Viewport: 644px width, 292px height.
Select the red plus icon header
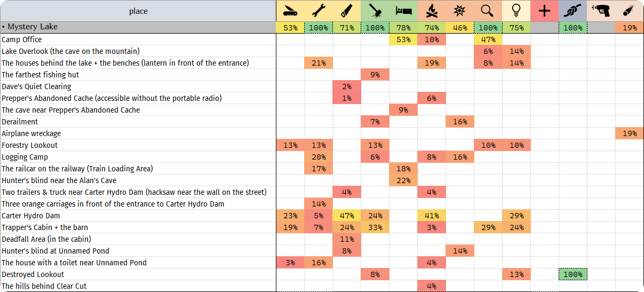[545, 11]
